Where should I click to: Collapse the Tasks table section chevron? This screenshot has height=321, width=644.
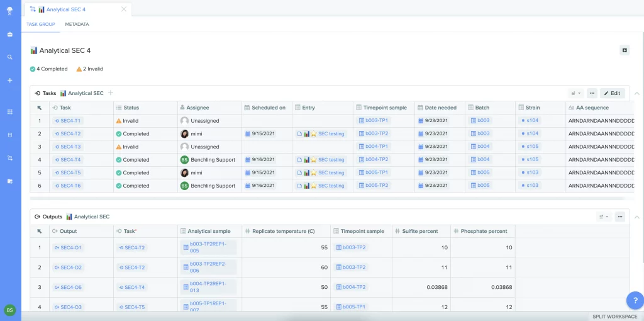pos(636,93)
